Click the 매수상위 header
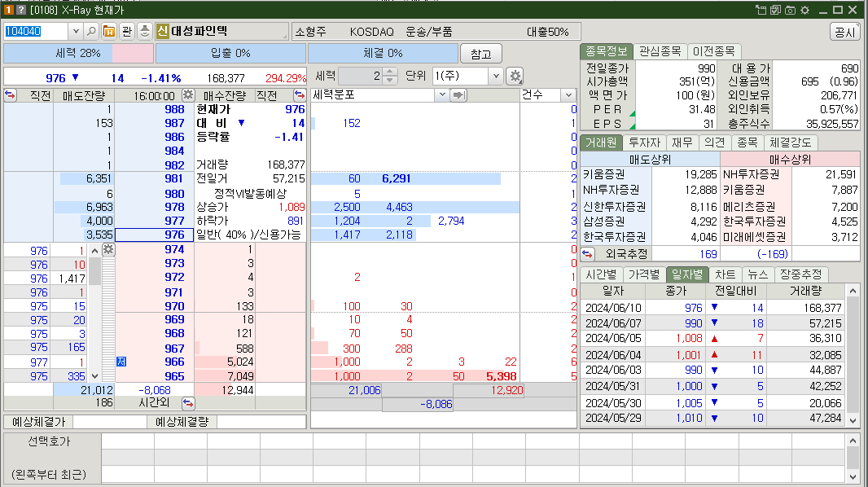 (x=790, y=160)
